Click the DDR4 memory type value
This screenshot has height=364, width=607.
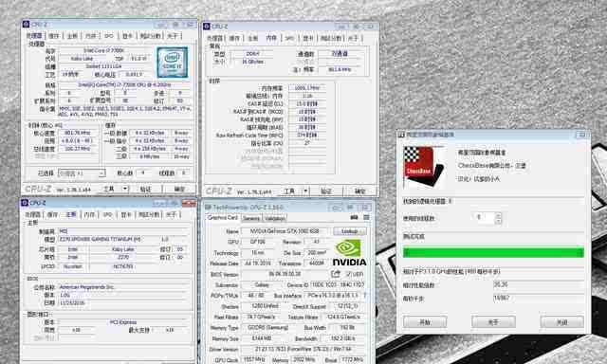pyautogui.click(x=252, y=54)
